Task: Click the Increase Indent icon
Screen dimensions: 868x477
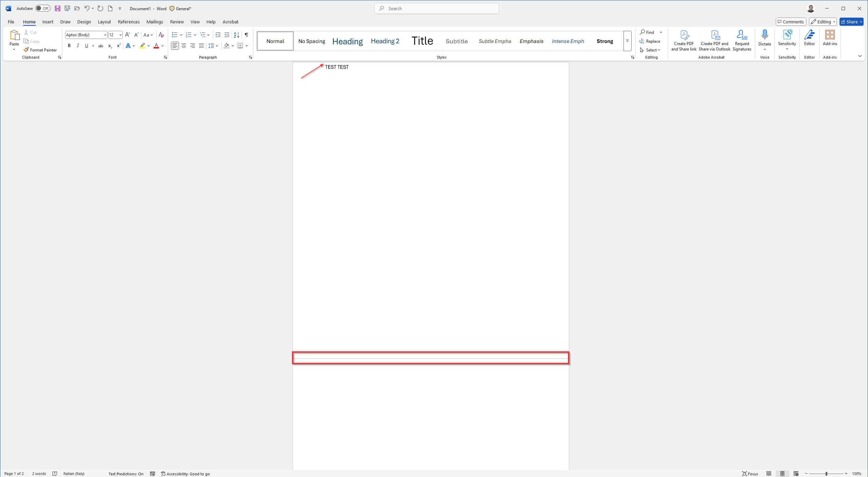Action: pos(227,35)
